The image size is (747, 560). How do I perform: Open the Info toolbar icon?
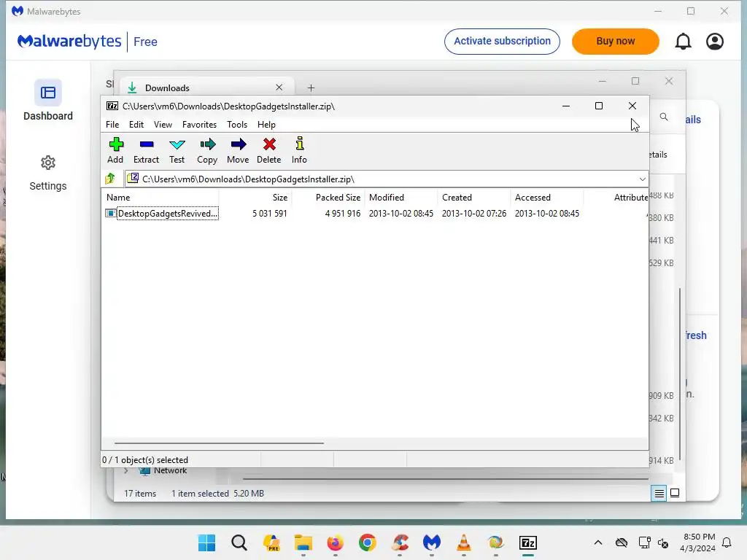(300, 144)
